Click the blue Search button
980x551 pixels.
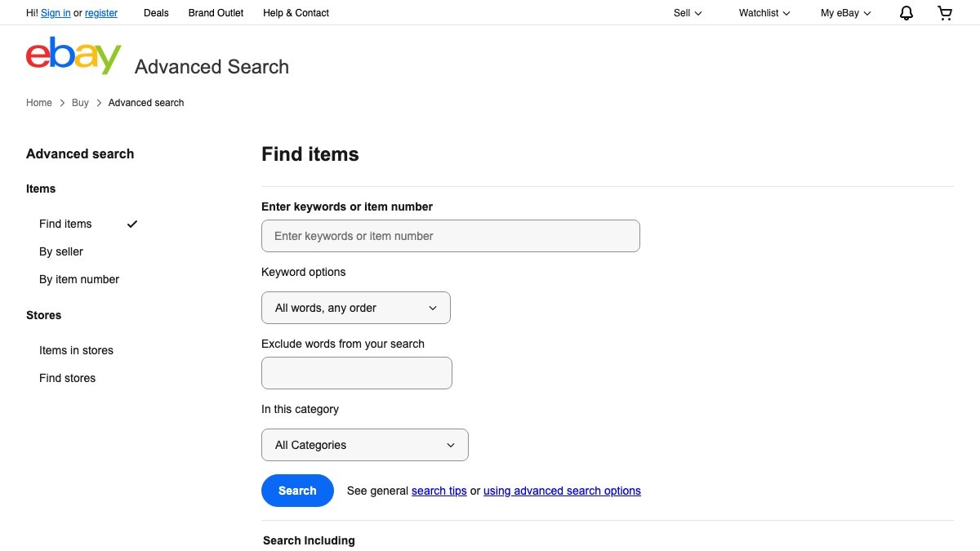pyautogui.click(x=297, y=491)
